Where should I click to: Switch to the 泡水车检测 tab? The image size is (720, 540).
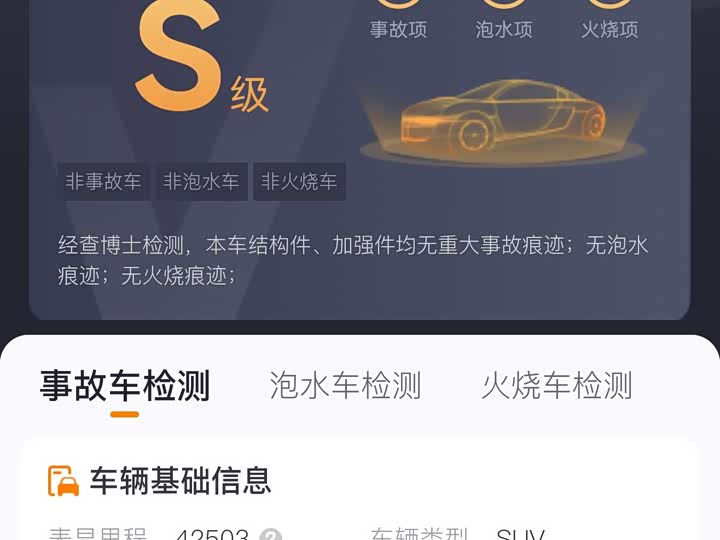(345, 385)
